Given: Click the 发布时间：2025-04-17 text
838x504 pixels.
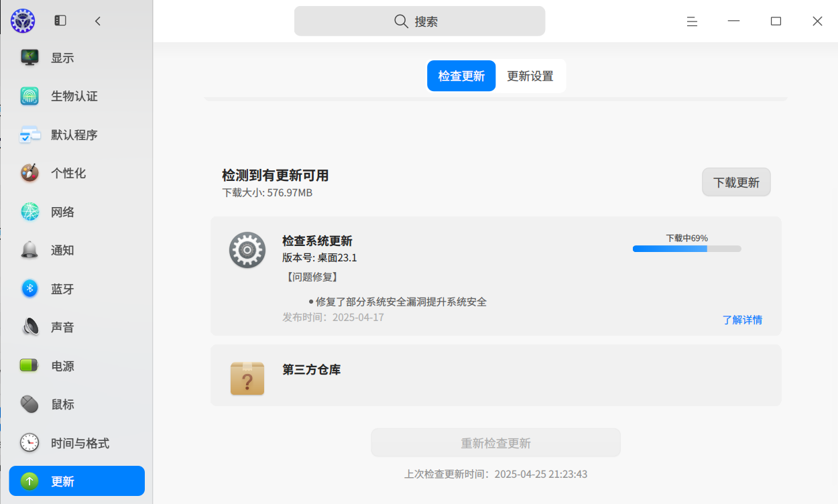Looking at the screenshot, I should click(333, 317).
